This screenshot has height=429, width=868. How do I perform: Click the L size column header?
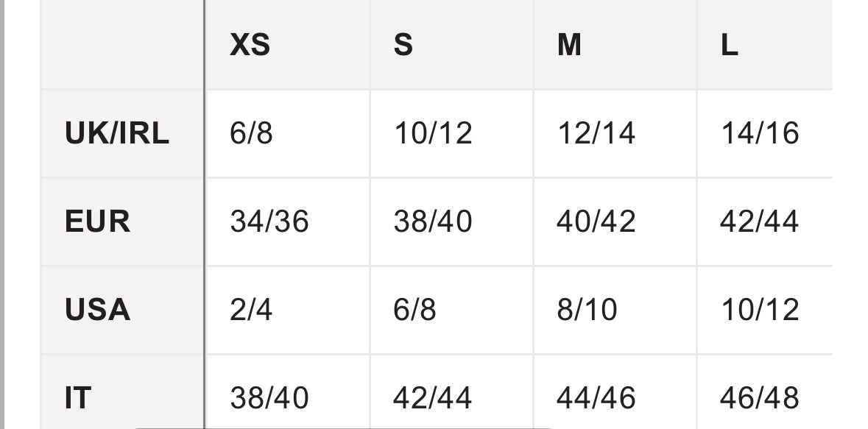pyautogui.click(x=765, y=44)
